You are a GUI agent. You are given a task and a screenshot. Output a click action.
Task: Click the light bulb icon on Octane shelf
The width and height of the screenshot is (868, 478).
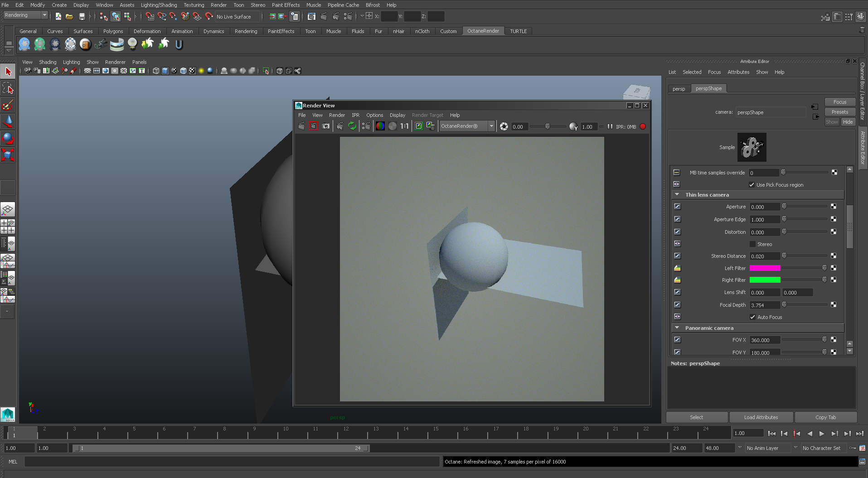(x=132, y=44)
